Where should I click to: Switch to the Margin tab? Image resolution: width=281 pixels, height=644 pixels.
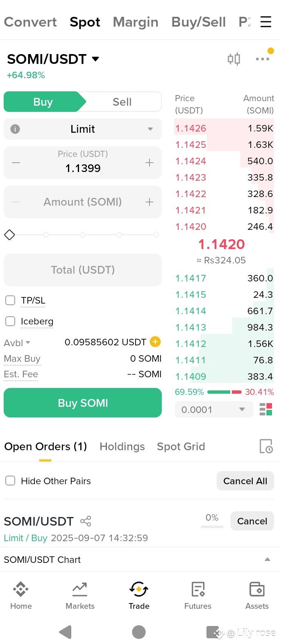tap(136, 22)
